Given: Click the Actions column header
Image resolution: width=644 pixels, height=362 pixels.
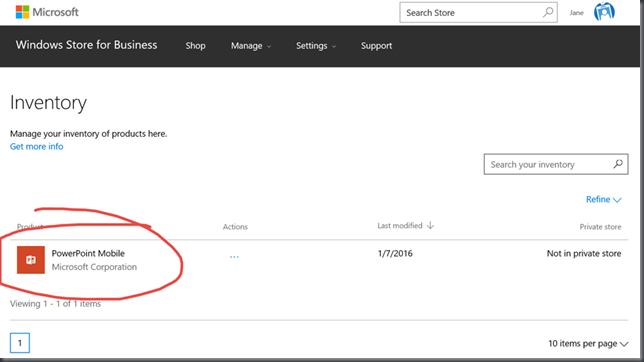Looking at the screenshot, I should [235, 226].
